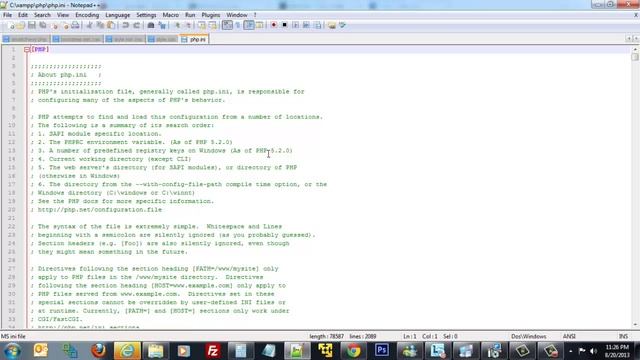Screen dimensions: 640x360
Task: Open Google Chrome from the taskbar
Action: click(x=353, y=351)
